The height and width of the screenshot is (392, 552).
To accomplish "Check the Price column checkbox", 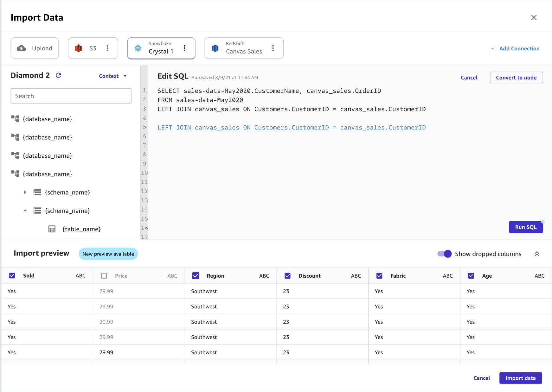I will click(104, 275).
